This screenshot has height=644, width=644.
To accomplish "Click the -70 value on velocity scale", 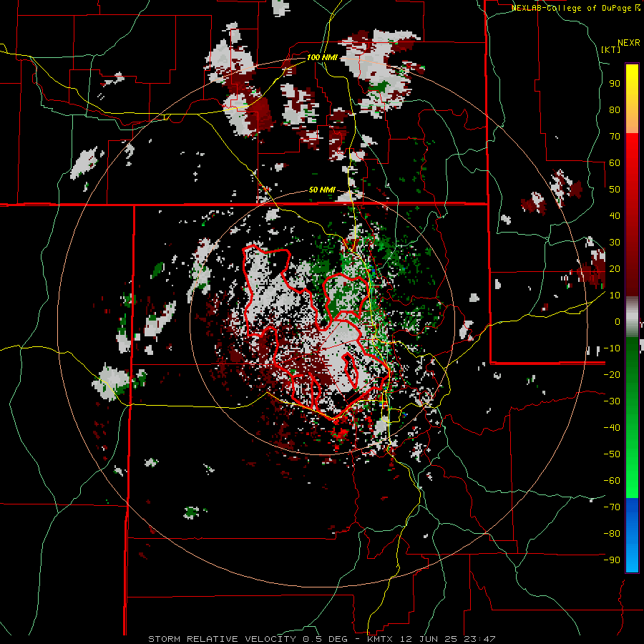I will [x=612, y=507].
